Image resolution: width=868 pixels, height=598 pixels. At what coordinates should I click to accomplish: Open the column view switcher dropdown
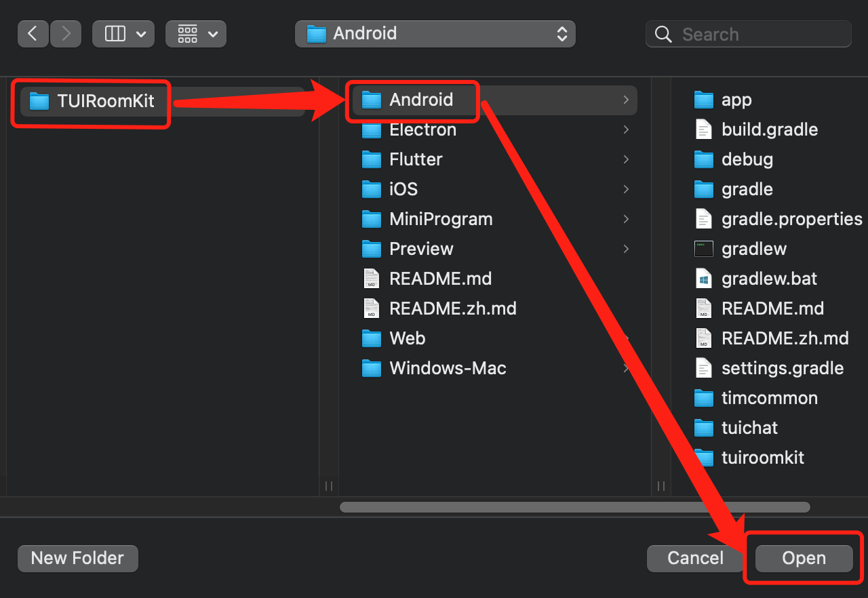tap(123, 34)
